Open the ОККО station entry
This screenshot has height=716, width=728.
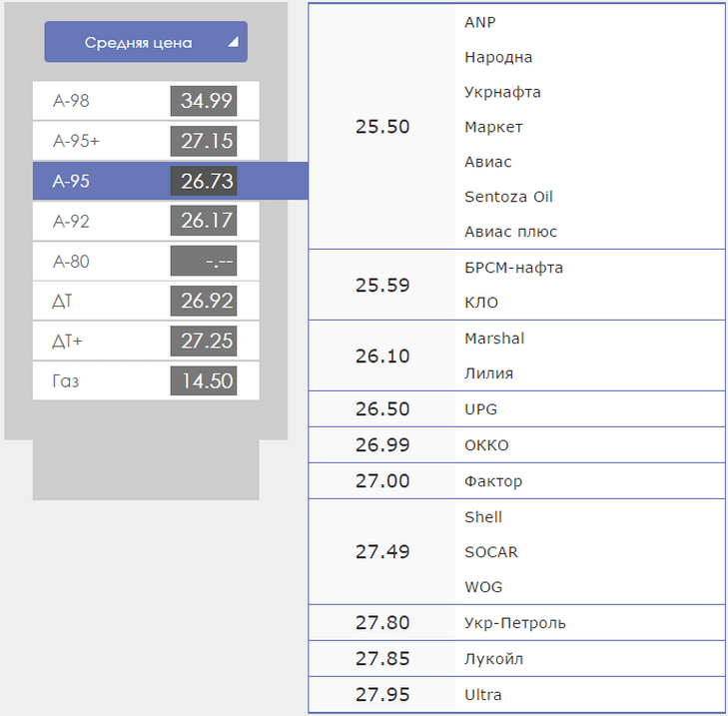(486, 445)
